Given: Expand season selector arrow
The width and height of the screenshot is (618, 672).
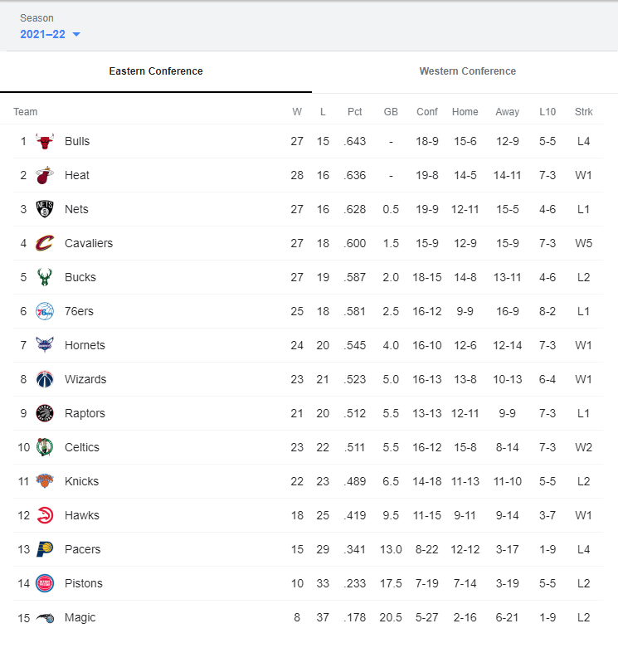Looking at the screenshot, I should click(x=76, y=34).
